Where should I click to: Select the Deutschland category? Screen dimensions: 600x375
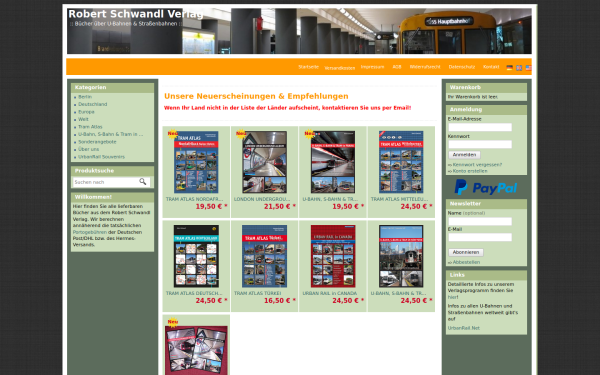93,104
